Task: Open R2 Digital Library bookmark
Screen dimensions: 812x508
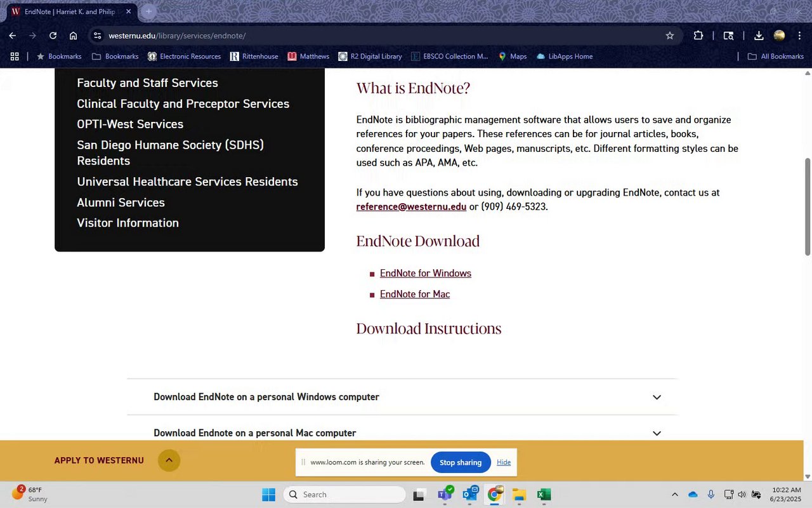Action: [x=370, y=57]
